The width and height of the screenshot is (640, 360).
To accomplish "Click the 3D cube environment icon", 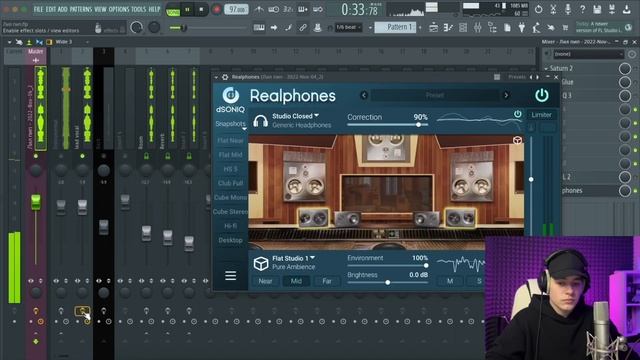I will [261, 264].
